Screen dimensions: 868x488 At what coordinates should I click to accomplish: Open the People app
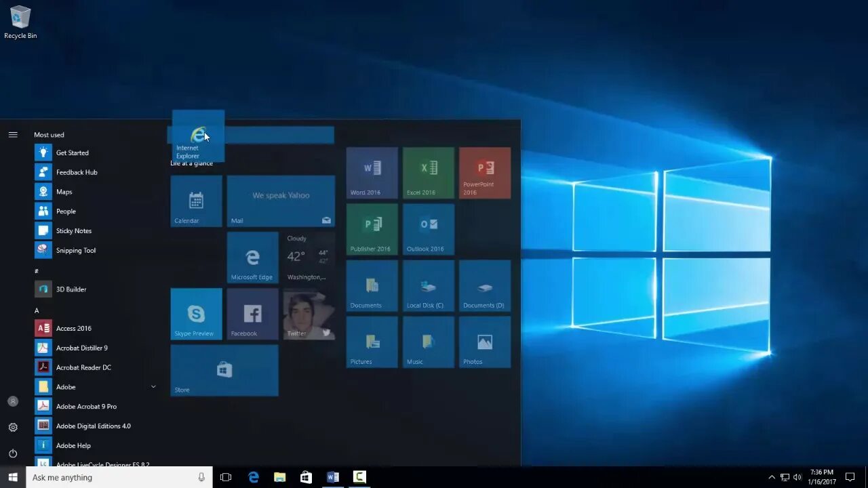95,211
